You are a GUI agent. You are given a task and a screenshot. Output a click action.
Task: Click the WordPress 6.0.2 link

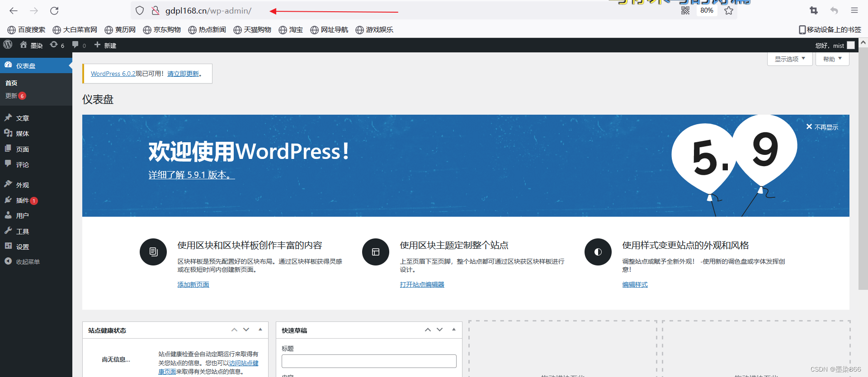coord(113,74)
